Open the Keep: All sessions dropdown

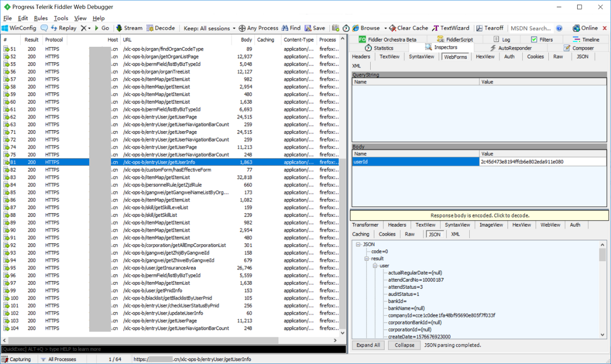pos(209,28)
